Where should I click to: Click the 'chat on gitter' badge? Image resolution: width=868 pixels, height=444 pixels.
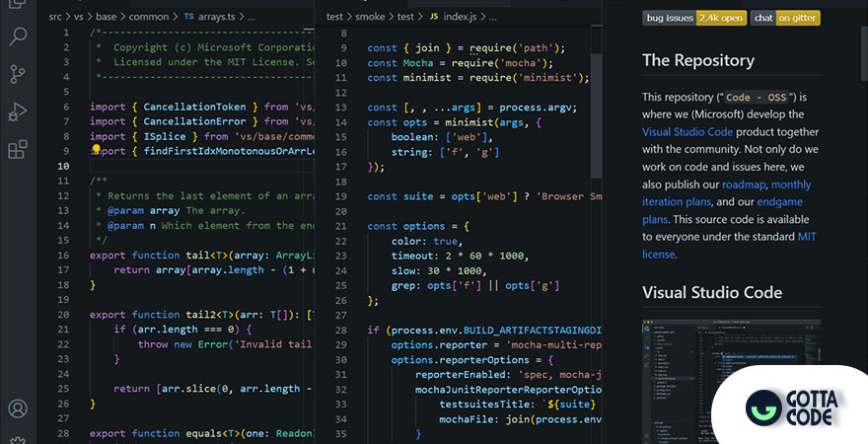(785, 19)
